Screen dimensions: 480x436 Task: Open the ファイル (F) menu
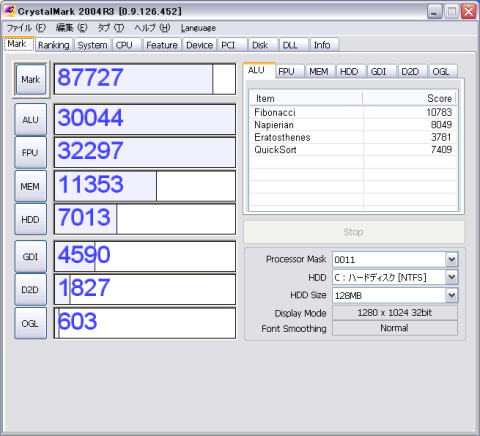click(x=26, y=28)
